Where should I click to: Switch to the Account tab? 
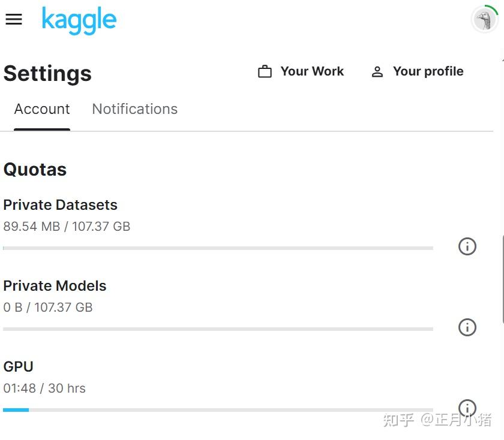click(x=42, y=109)
